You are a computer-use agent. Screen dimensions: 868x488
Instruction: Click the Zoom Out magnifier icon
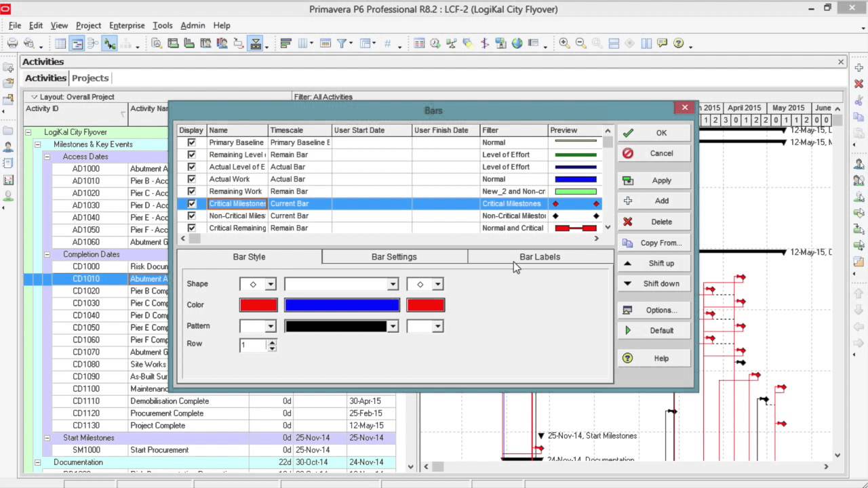click(580, 43)
